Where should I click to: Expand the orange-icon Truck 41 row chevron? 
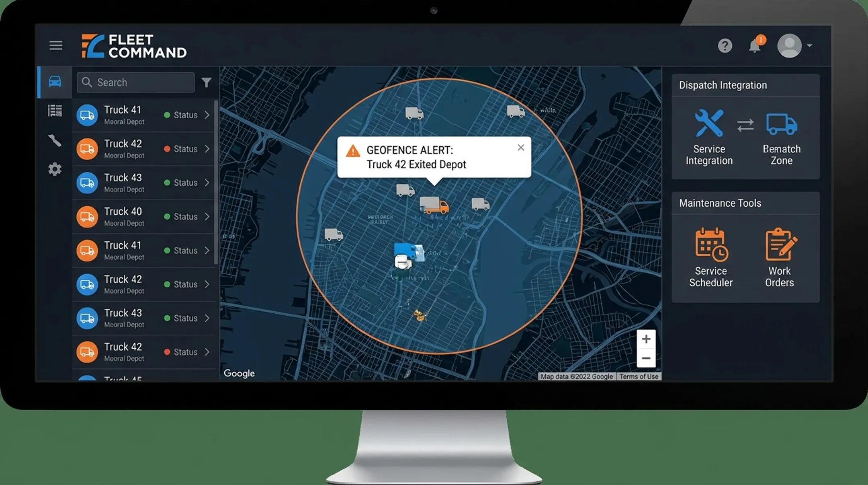[207, 251]
